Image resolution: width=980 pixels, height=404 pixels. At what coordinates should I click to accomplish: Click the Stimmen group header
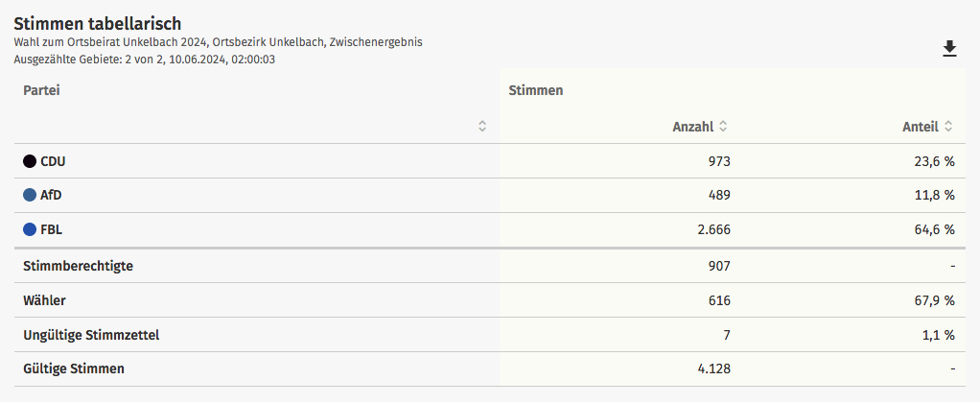coord(536,90)
